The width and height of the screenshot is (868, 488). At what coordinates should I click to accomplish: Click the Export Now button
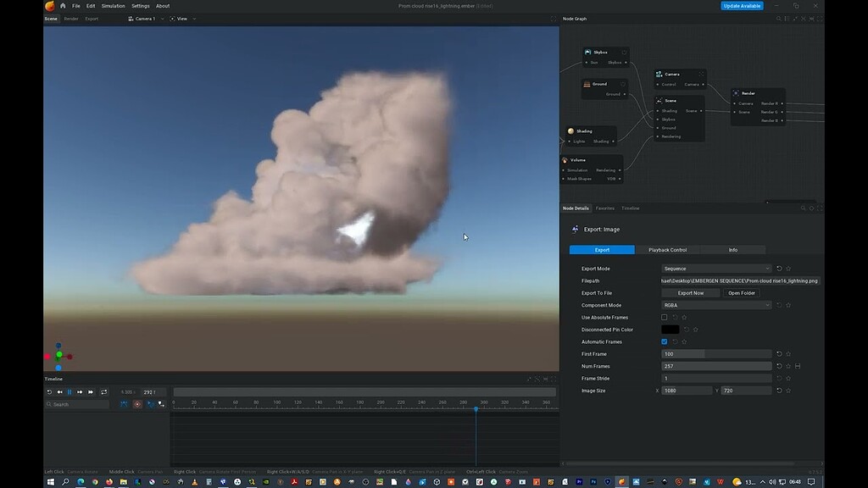coord(691,292)
